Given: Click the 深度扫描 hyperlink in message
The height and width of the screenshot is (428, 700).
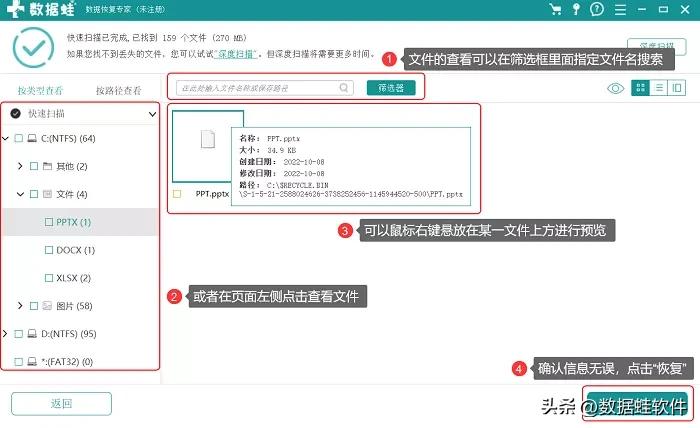Looking at the screenshot, I should point(236,54).
